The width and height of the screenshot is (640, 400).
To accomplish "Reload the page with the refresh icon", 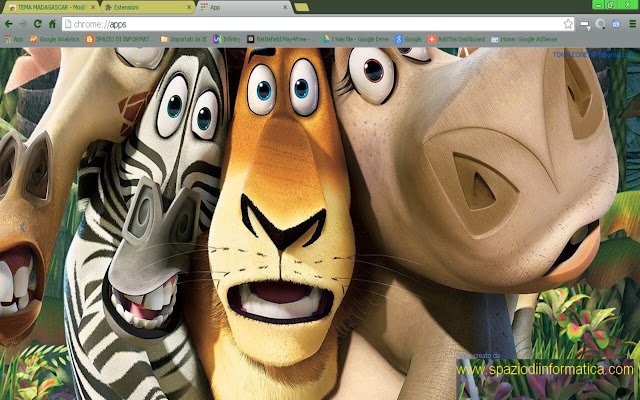I will pos(38,24).
